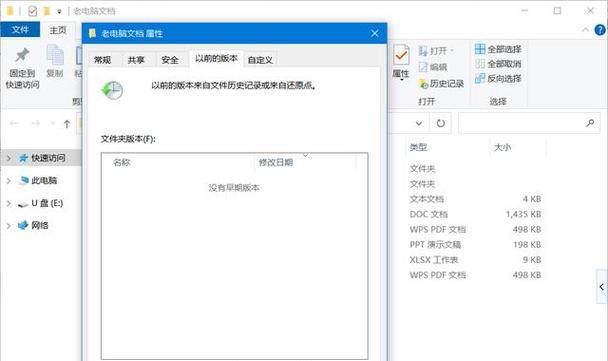Collapse the ribbon with the chevron
The width and height of the screenshot is (608, 361).
pos(586,30)
